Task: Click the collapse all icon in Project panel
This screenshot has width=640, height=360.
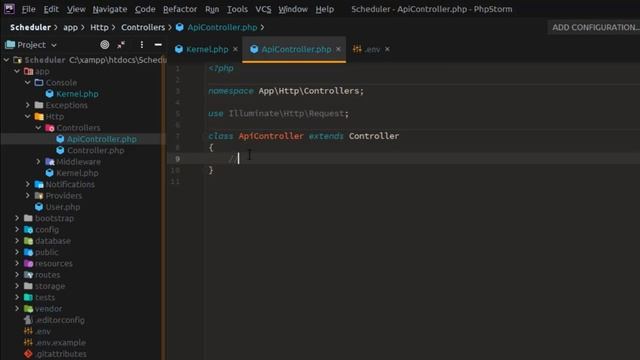Action: click(x=121, y=44)
